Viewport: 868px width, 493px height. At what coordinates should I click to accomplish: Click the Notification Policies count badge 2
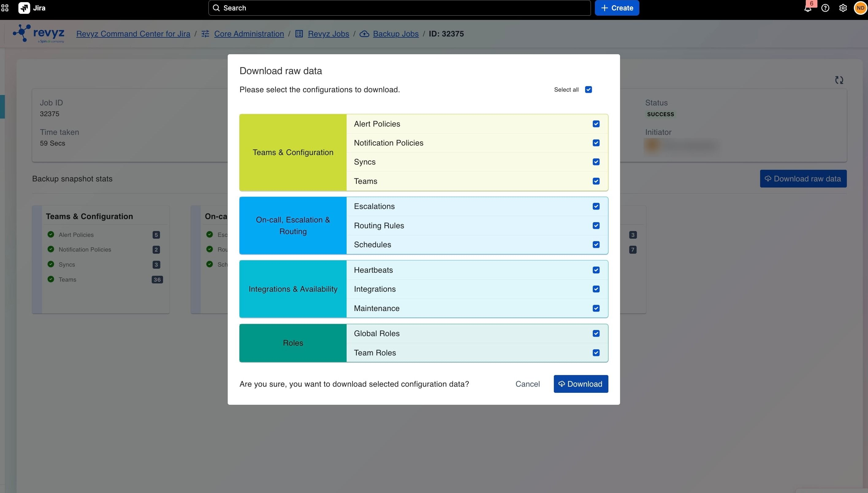[x=156, y=249]
